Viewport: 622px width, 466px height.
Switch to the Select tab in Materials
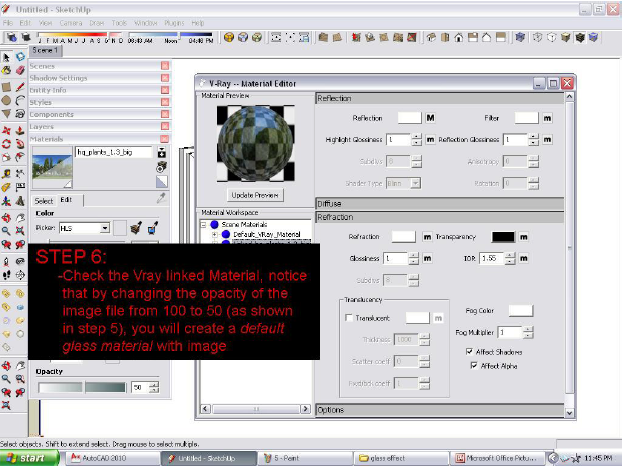(x=41, y=199)
